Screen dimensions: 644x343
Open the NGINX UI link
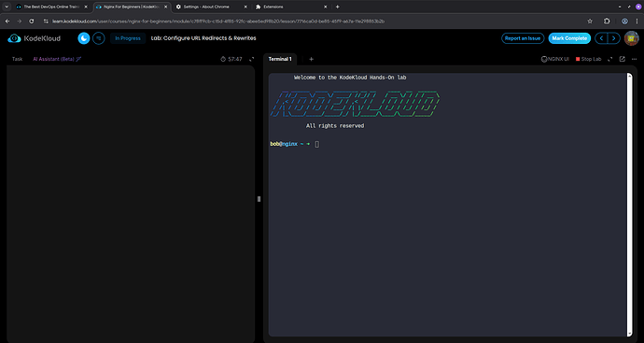point(555,59)
